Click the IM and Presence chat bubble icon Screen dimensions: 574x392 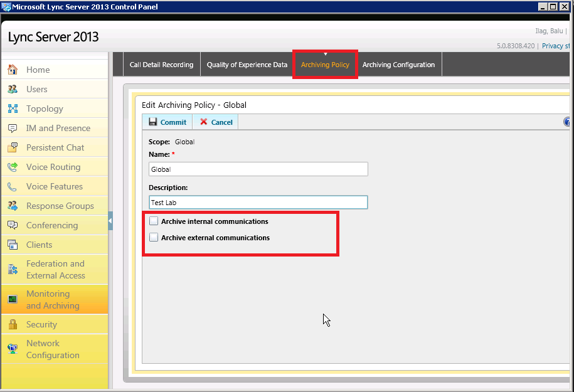[13, 128]
